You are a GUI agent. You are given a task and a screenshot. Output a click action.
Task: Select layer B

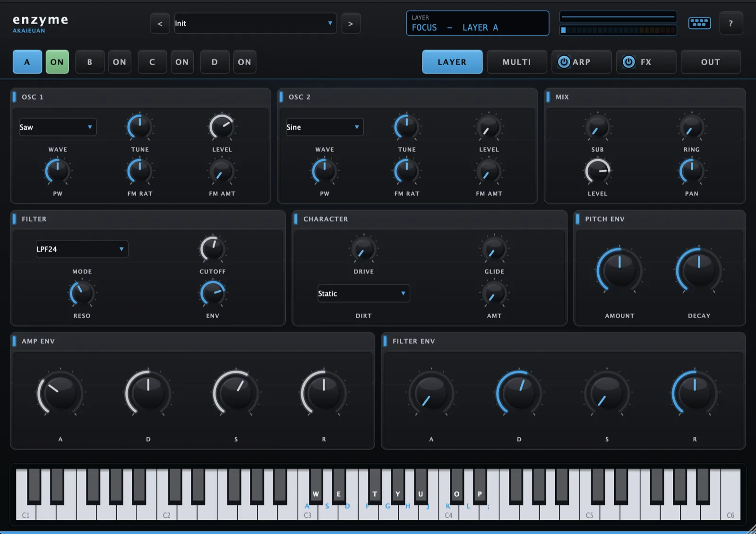click(x=90, y=62)
